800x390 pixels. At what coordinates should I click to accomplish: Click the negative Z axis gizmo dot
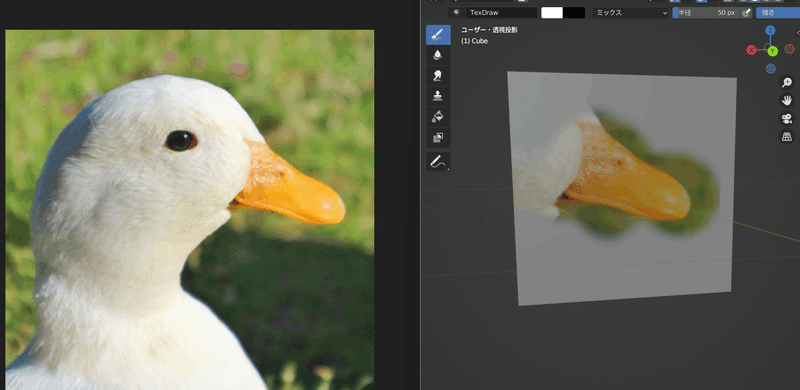(x=771, y=68)
